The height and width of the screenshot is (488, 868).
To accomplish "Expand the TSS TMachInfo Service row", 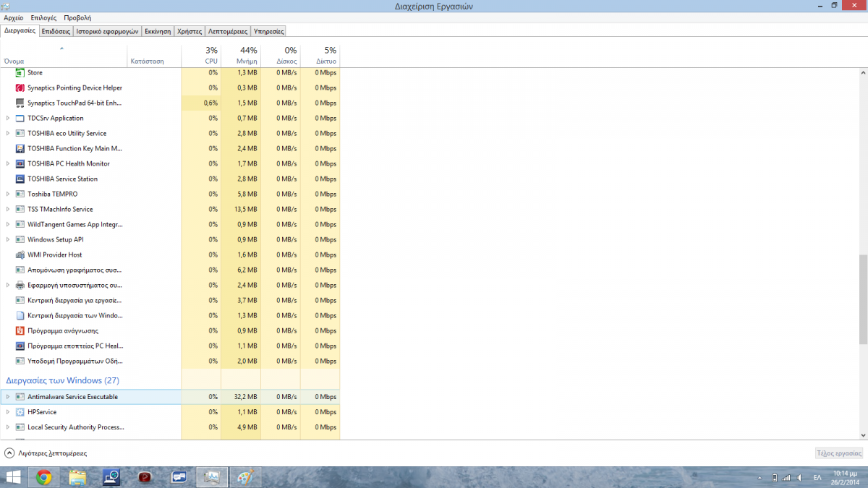I will click(8, 209).
